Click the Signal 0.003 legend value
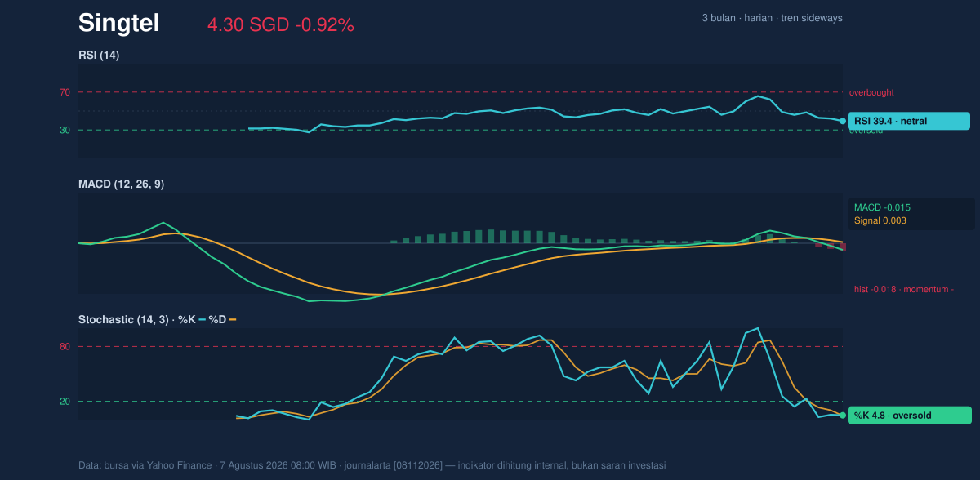 pyautogui.click(x=880, y=220)
